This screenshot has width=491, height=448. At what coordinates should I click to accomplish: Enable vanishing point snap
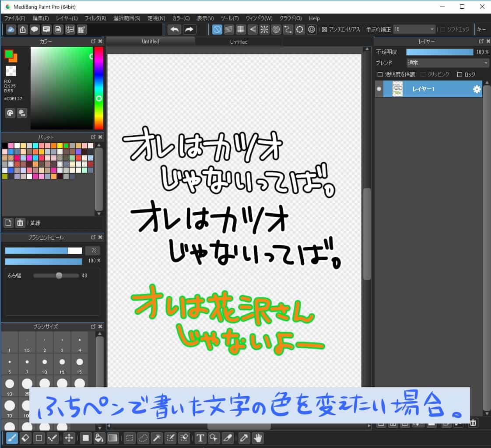253,29
